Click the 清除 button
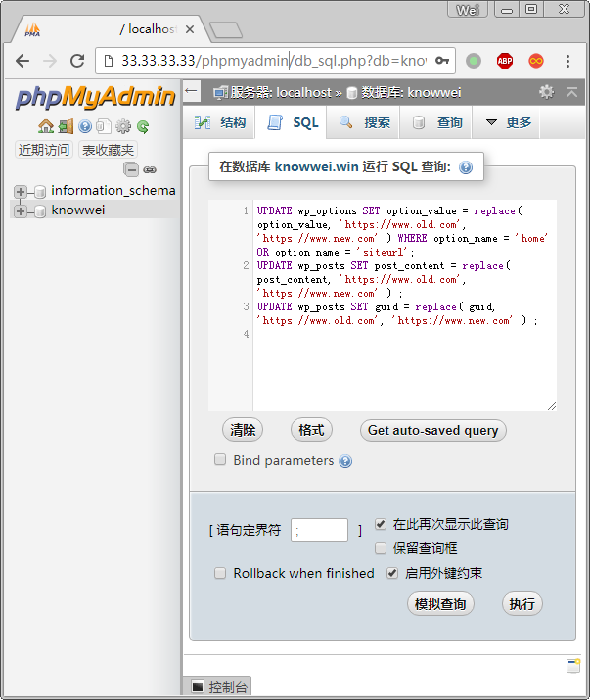Viewport: 590px width, 700px height. pos(243,430)
